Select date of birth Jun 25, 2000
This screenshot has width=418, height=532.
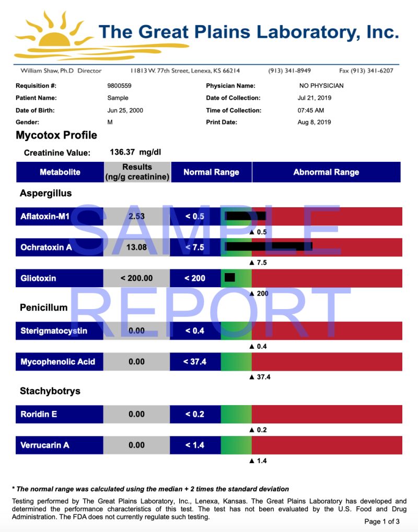[x=125, y=110]
